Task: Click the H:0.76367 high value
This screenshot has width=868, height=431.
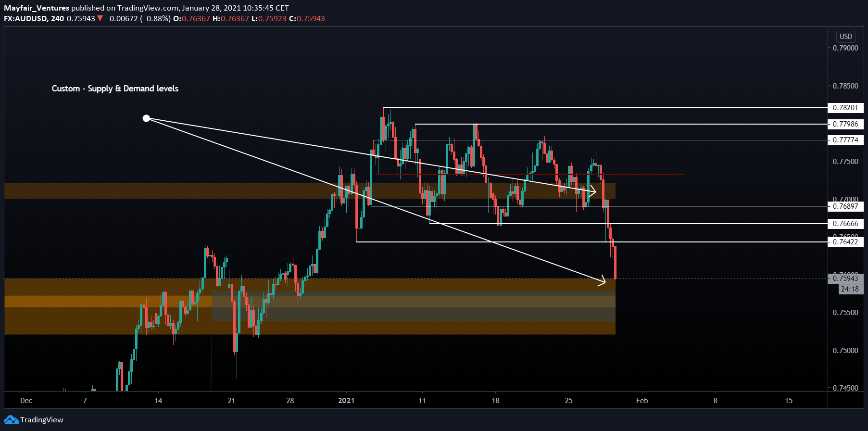Action: click(231, 19)
